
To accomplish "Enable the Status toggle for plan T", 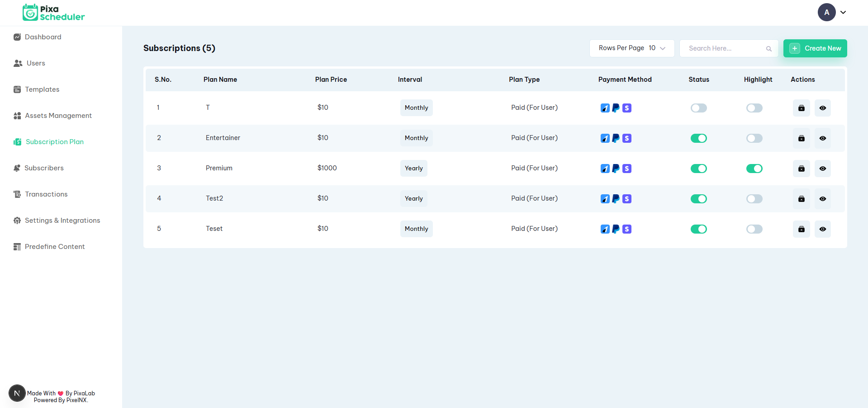I will (x=698, y=108).
